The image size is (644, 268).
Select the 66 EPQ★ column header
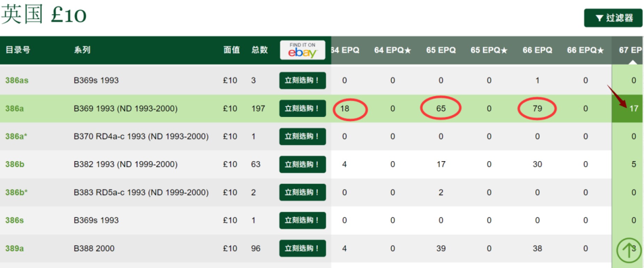585,50
